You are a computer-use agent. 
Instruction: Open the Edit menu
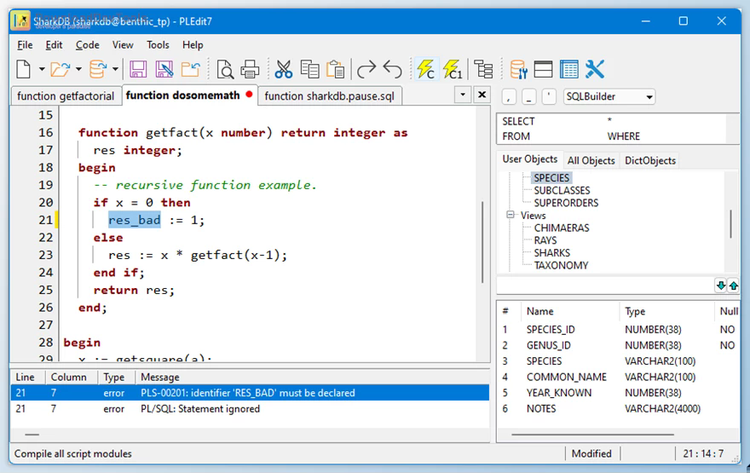54,45
